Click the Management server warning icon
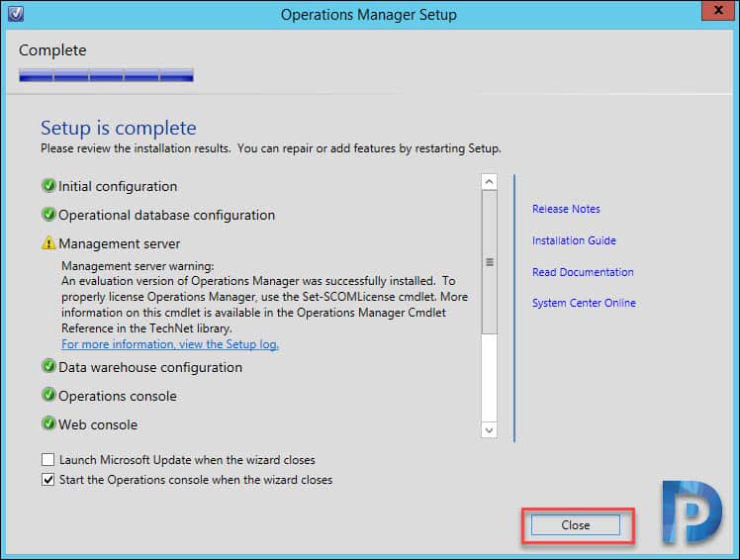The image size is (740, 560). tap(48, 243)
